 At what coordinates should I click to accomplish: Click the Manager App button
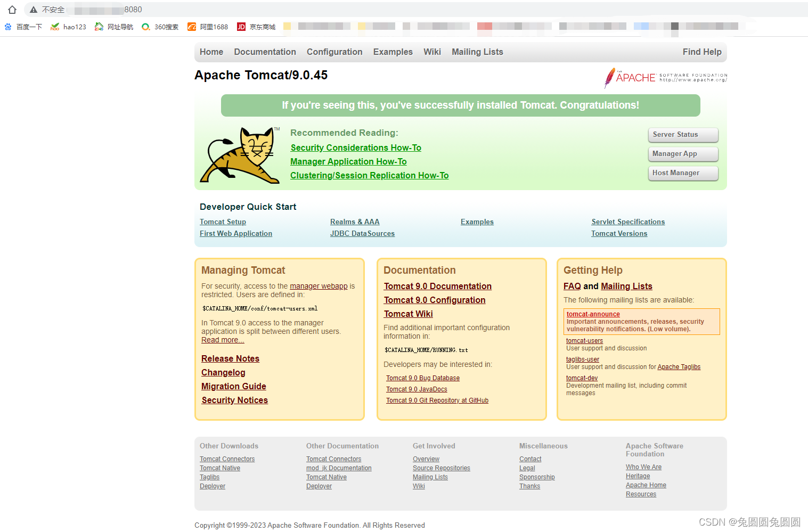coord(683,154)
